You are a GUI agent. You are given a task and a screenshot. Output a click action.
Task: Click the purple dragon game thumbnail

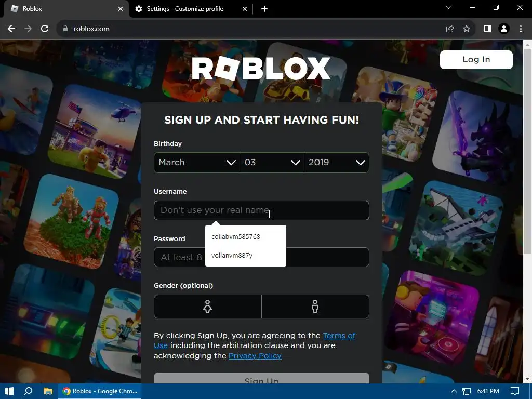[478, 137]
